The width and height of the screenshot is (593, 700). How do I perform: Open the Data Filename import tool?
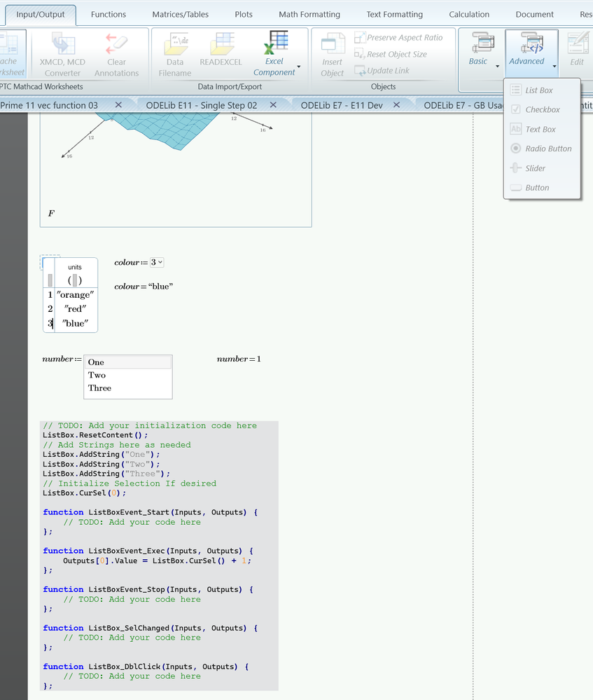[174, 45]
